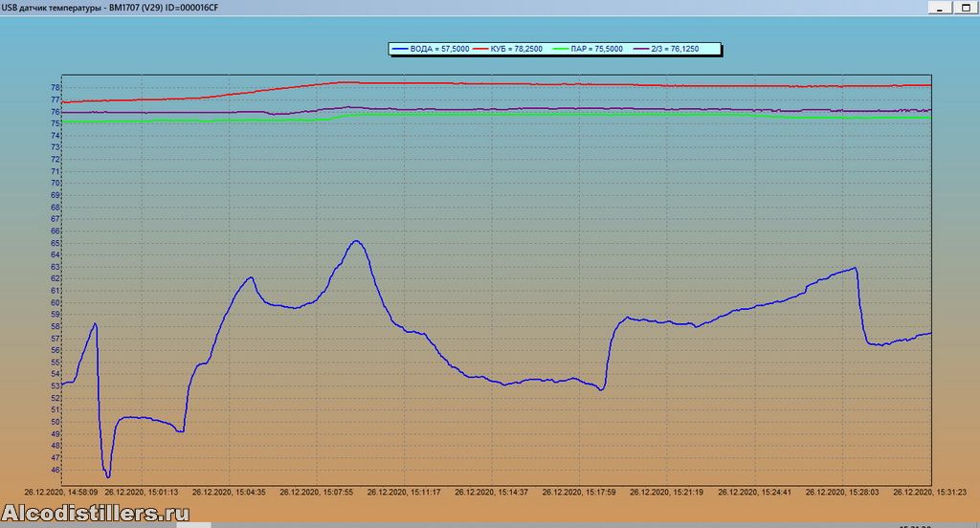Click the blue water curve's highest peak
Screen dimensions: 980x528
[356, 241]
